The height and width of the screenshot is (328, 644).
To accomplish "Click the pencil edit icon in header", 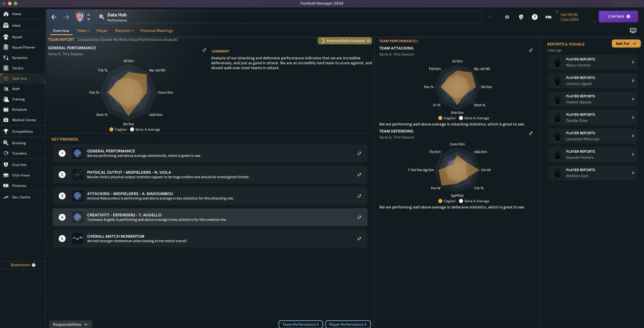I will 490,17.
